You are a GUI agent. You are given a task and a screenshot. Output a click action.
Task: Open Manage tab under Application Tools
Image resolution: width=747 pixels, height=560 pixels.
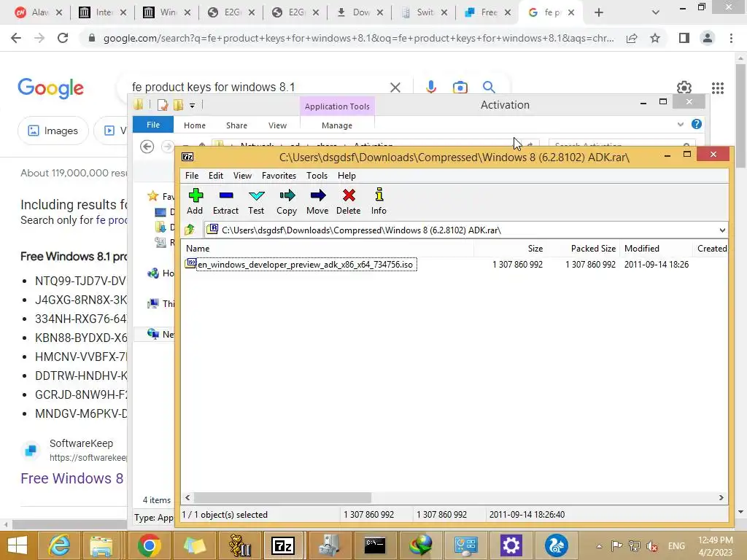click(x=337, y=125)
